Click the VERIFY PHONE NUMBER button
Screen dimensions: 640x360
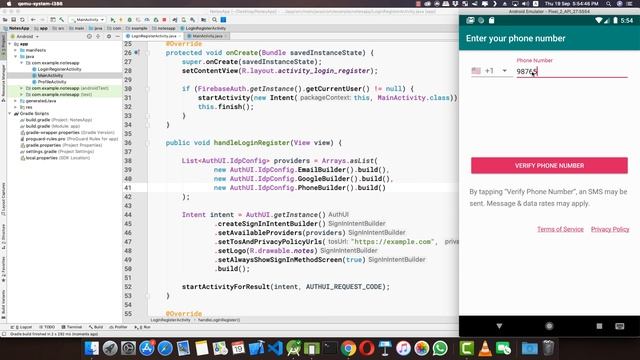(549, 165)
